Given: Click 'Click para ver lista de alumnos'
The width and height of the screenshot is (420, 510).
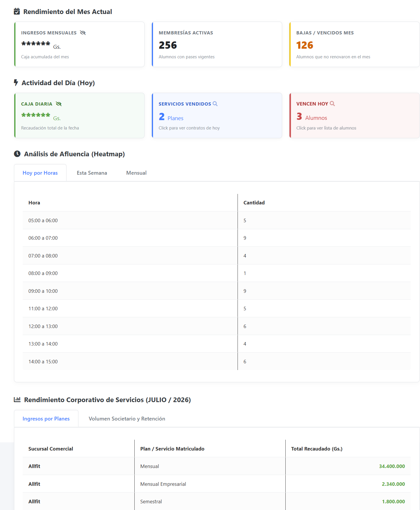Looking at the screenshot, I should point(326,128).
